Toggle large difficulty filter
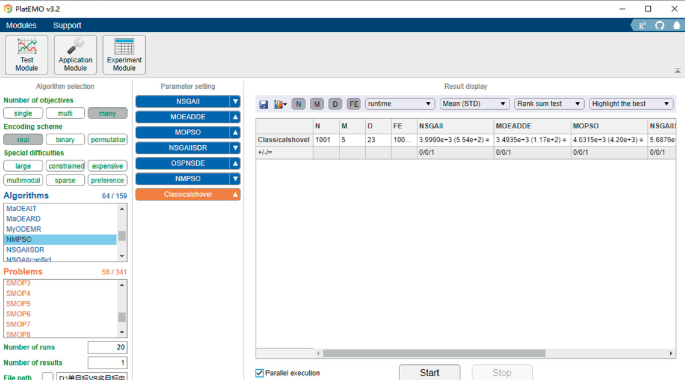Viewport: 685px width, 380px height. [x=23, y=166]
